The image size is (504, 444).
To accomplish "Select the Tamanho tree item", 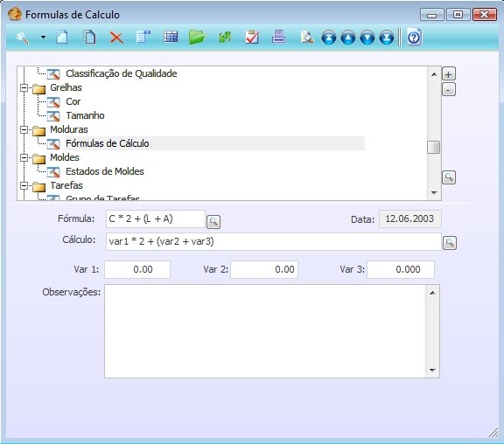I will point(85,115).
